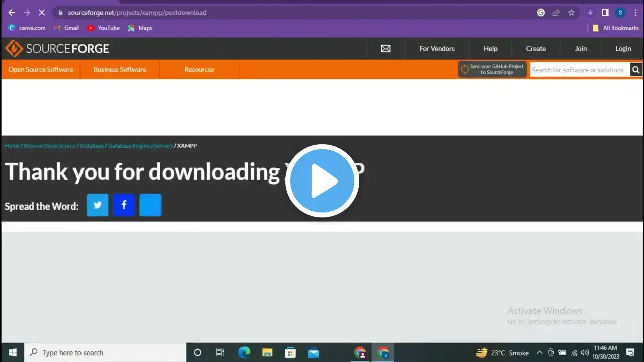The height and width of the screenshot is (362, 644).
Task: Play the video with the big play button
Action: pos(322,181)
